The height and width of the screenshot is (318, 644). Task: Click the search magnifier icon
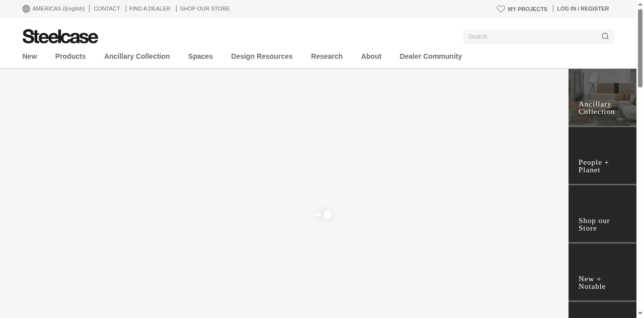point(605,36)
